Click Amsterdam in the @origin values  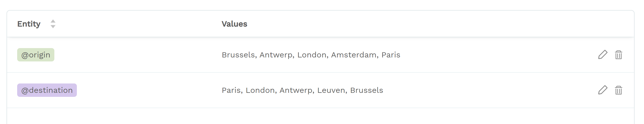click(x=354, y=55)
